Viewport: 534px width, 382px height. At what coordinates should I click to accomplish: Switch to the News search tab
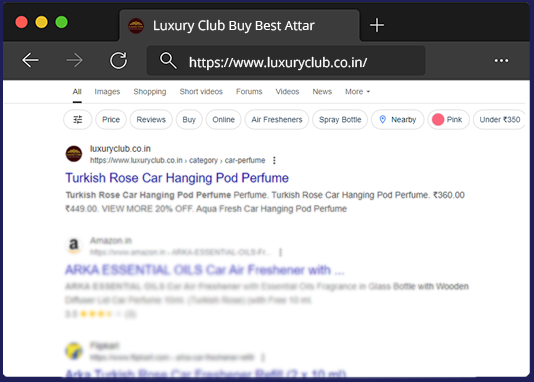(x=322, y=92)
